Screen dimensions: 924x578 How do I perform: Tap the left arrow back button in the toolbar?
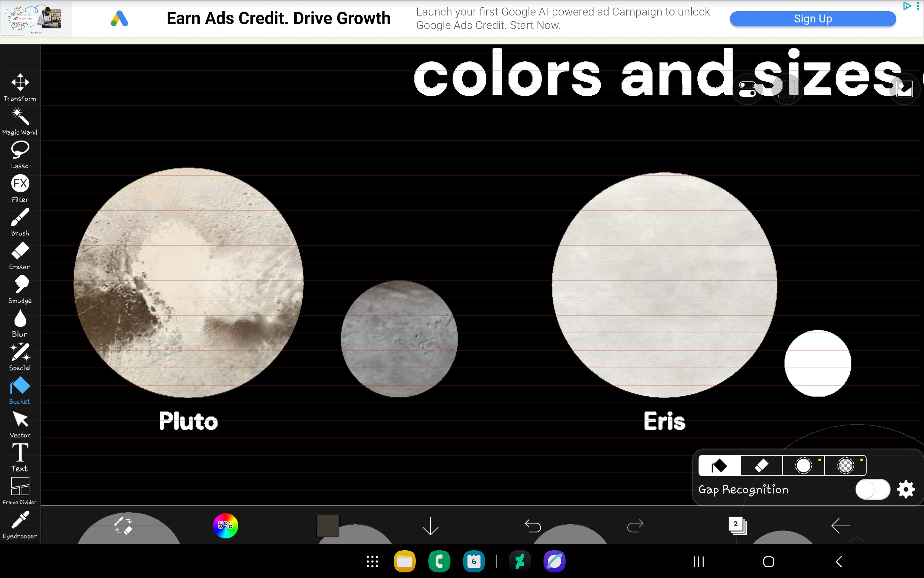(840, 526)
